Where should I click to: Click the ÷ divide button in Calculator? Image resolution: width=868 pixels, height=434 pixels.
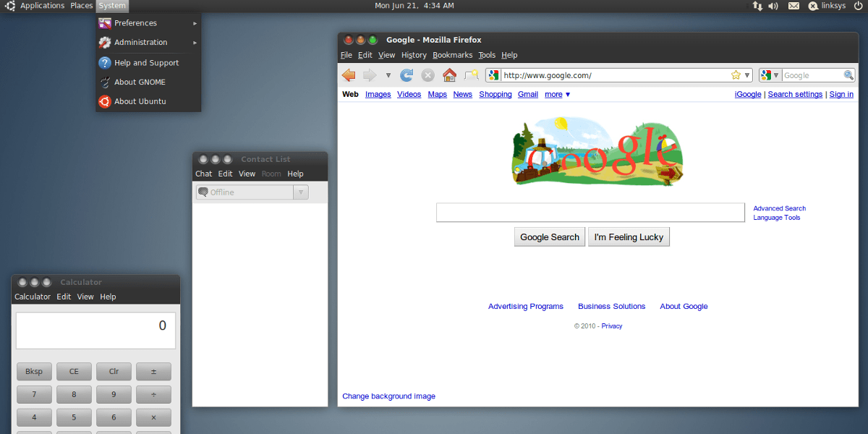coord(153,395)
